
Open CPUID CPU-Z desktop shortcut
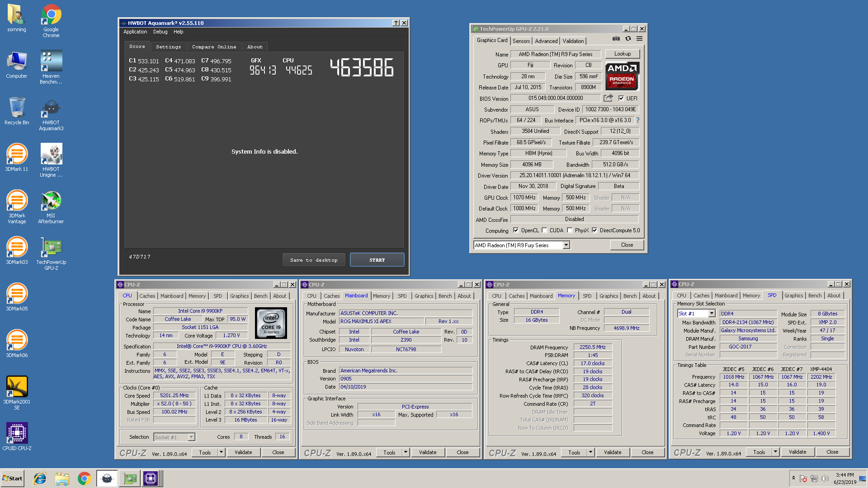[x=16, y=437]
